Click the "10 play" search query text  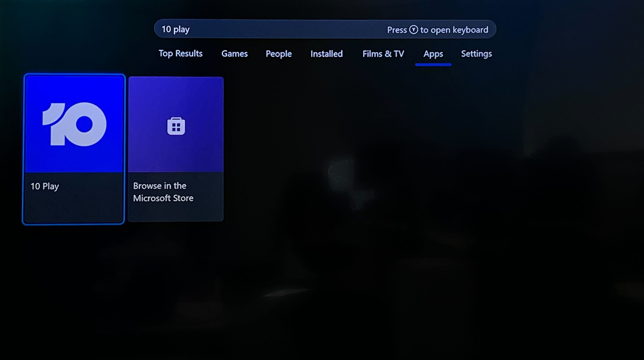[x=176, y=29]
